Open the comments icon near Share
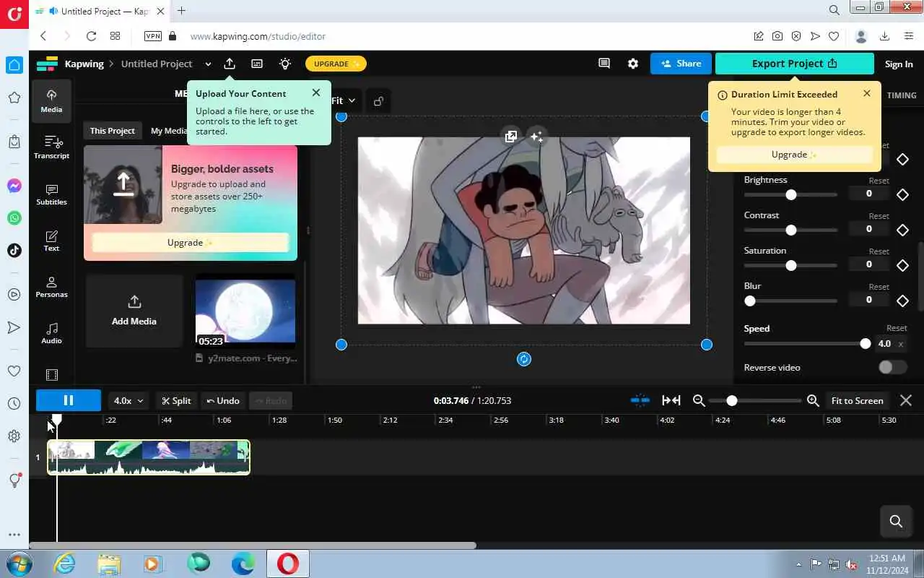Image resolution: width=924 pixels, height=578 pixels. 604,64
